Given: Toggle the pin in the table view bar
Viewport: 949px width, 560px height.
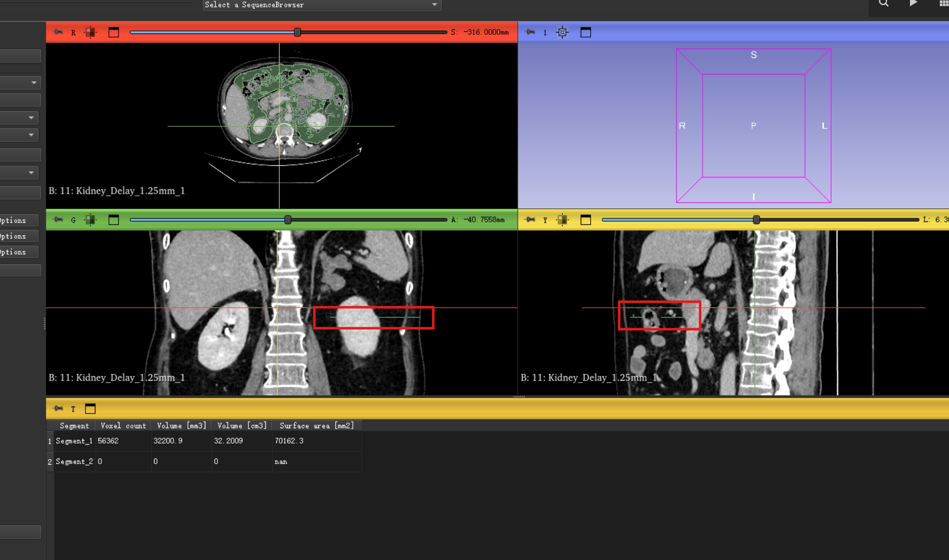Looking at the screenshot, I should (x=58, y=409).
